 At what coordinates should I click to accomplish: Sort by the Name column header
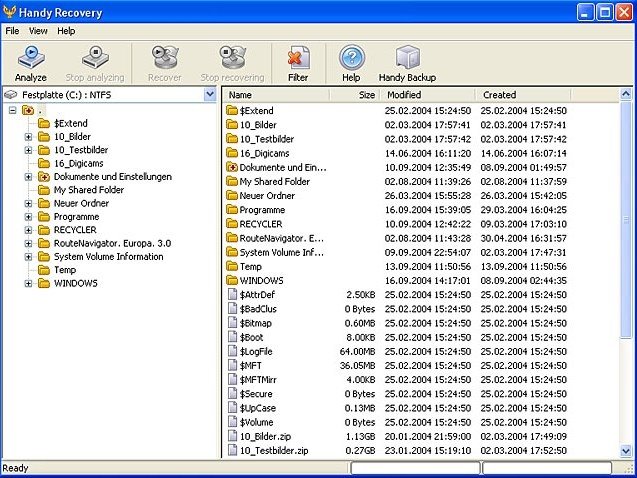coord(276,95)
